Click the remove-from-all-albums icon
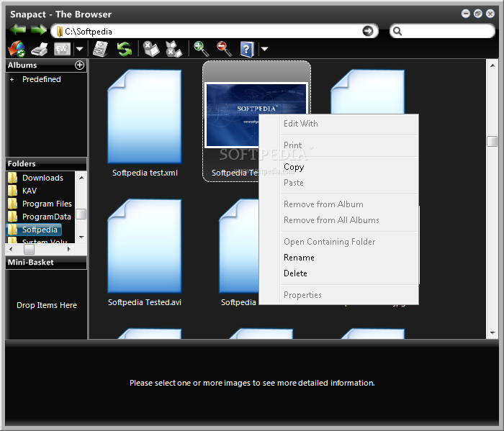 (174, 49)
